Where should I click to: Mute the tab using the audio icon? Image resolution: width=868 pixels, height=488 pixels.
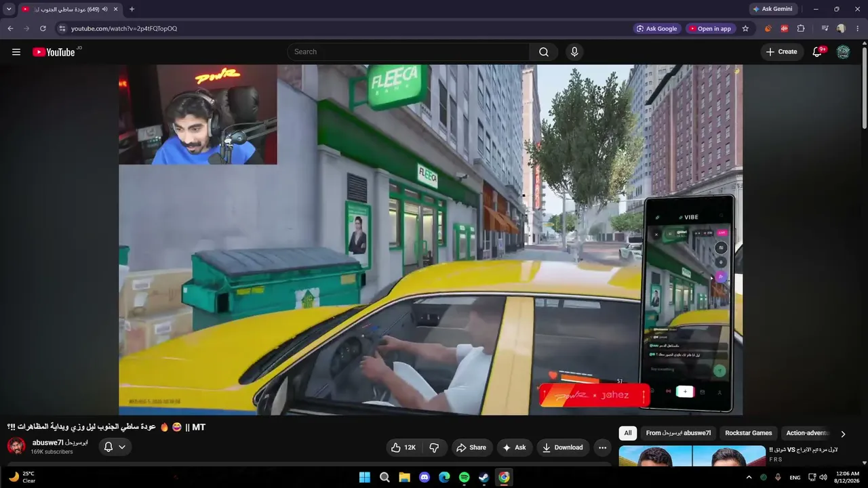pyautogui.click(x=104, y=9)
